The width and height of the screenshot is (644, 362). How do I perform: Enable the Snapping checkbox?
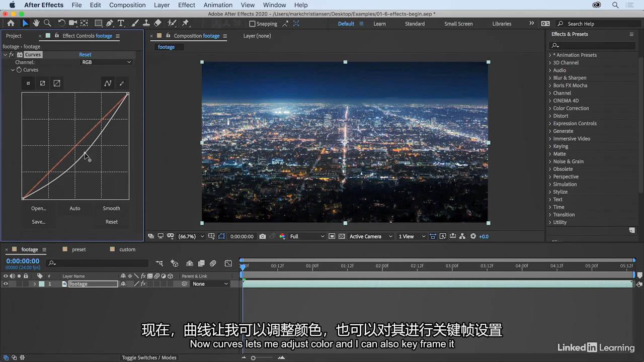click(x=252, y=24)
